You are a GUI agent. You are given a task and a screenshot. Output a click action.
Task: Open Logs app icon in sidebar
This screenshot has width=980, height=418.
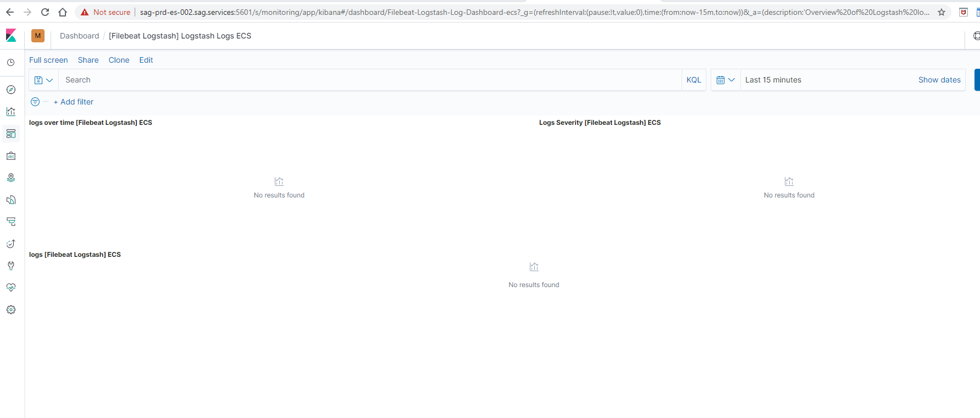11,200
